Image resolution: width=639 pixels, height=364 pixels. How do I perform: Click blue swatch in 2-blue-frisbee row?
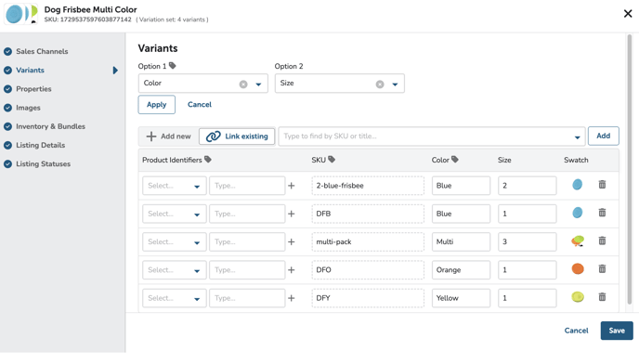pyautogui.click(x=577, y=185)
